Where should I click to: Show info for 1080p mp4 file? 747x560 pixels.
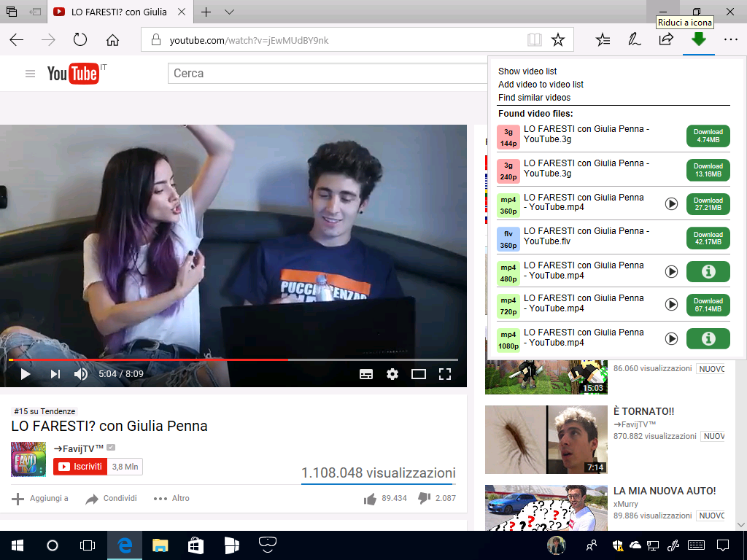click(x=708, y=338)
